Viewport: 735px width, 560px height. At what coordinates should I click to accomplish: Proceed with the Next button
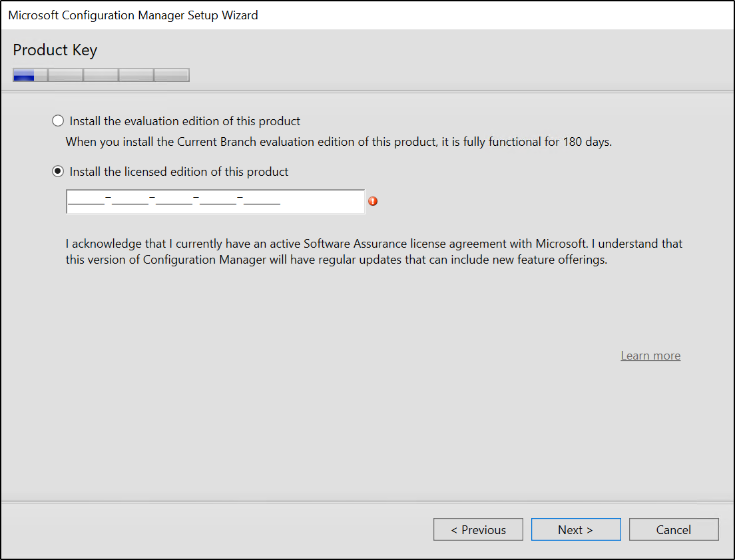pos(576,529)
